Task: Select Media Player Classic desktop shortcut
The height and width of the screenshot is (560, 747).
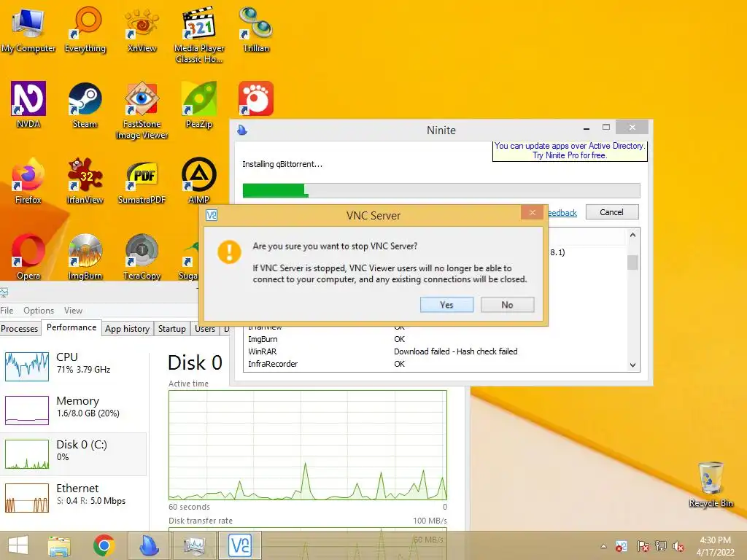Action: click(199, 34)
